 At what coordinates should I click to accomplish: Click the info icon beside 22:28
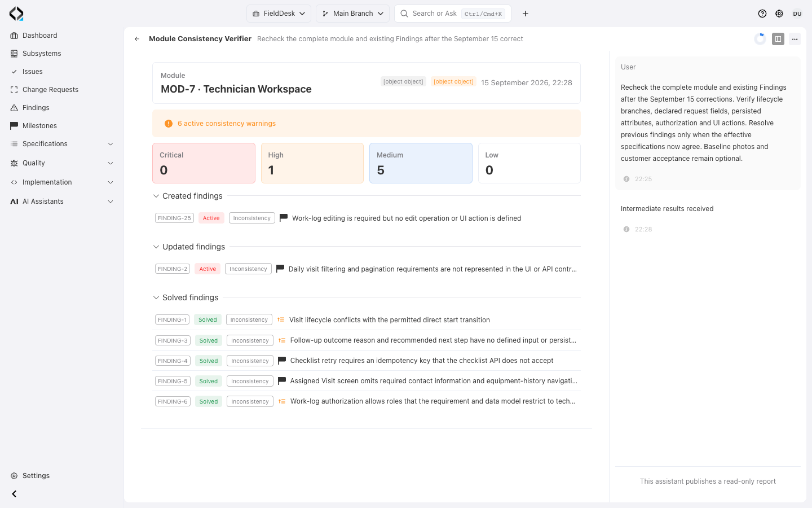(626, 229)
